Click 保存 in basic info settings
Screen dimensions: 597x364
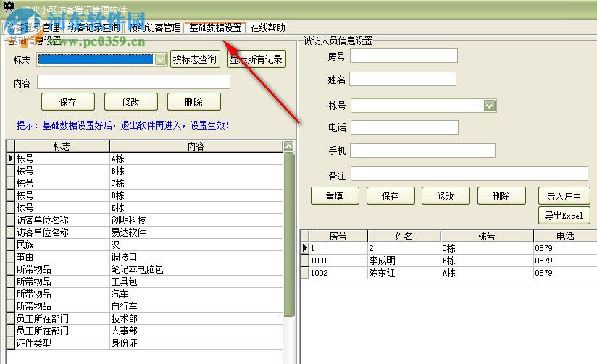coord(68,102)
